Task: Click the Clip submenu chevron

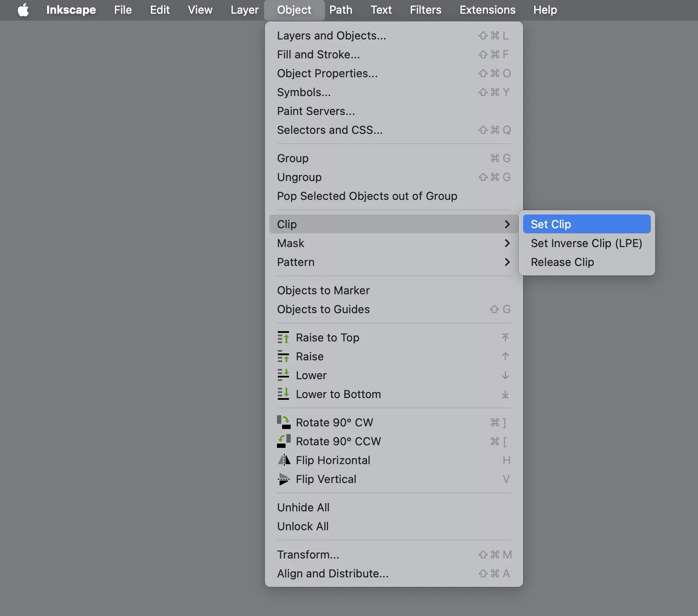Action: click(507, 224)
